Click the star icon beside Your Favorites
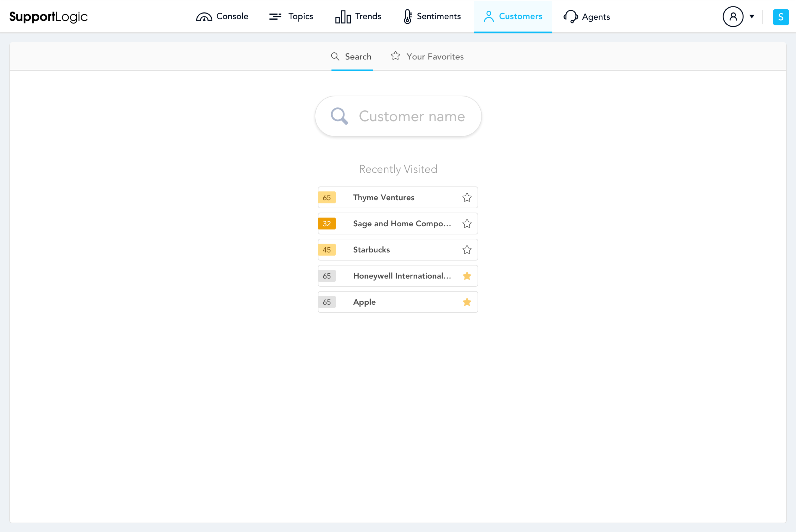Screen dimensions: 796x532 (395, 56)
